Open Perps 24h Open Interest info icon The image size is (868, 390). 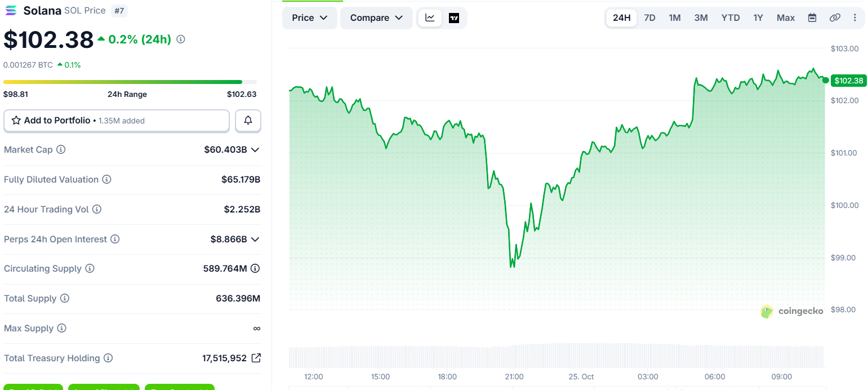tap(115, 240)
